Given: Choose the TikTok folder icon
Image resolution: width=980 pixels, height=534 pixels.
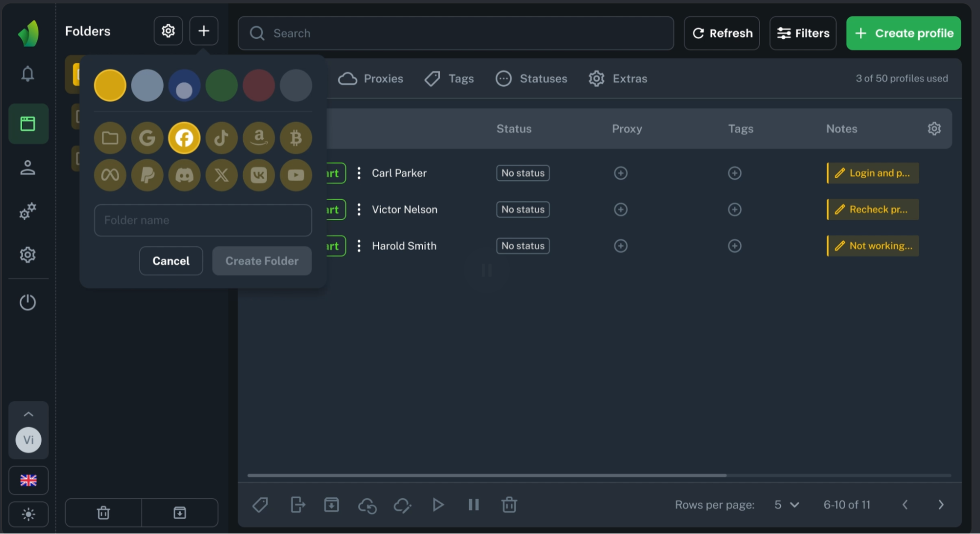Looking at the screenshot, I should pyautogui.click(x=222, y=138).
